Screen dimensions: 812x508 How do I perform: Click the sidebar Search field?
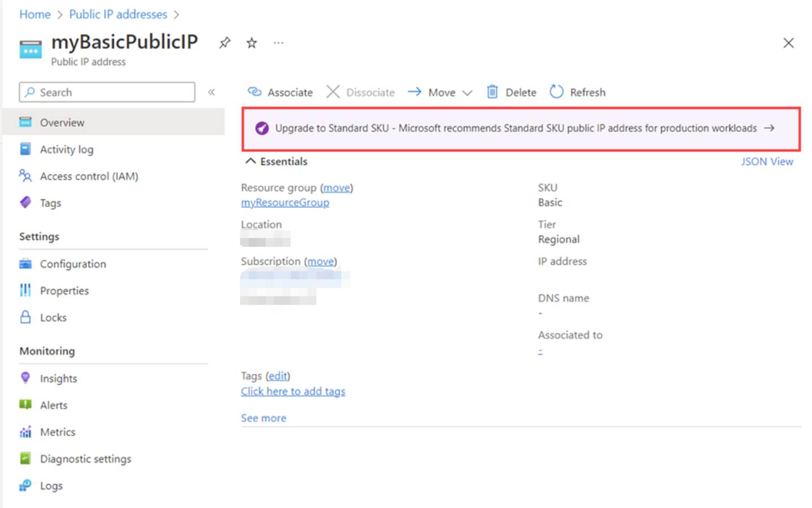pos(107,92)
